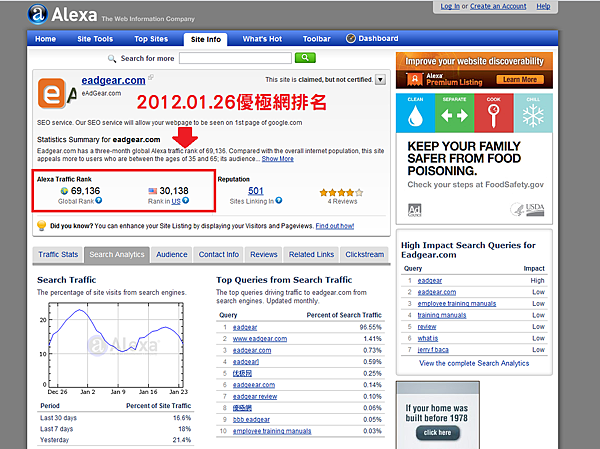Select the Site Info tab
This screenshot has height=449, width=600.
pyautogui.click(x=206, y=39)
